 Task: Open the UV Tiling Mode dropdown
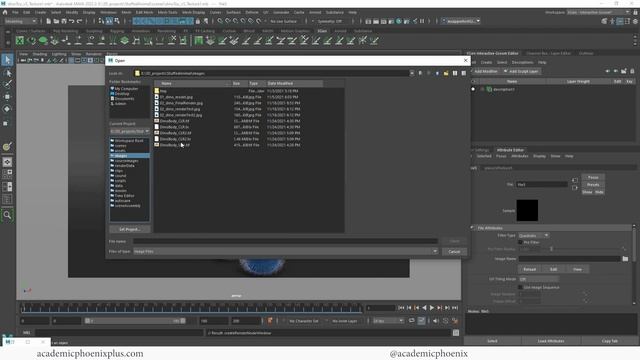(539, 279)
